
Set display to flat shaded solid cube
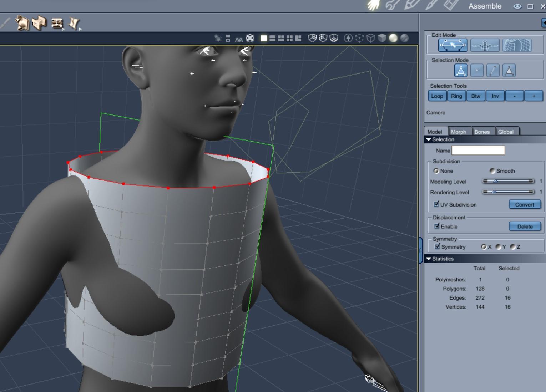(x=382, y=38)
